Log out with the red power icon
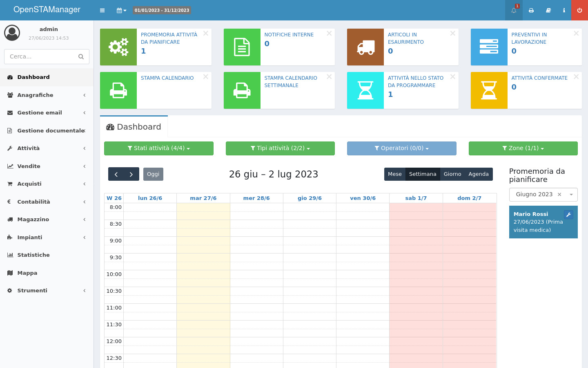 (x=579, y=10)
